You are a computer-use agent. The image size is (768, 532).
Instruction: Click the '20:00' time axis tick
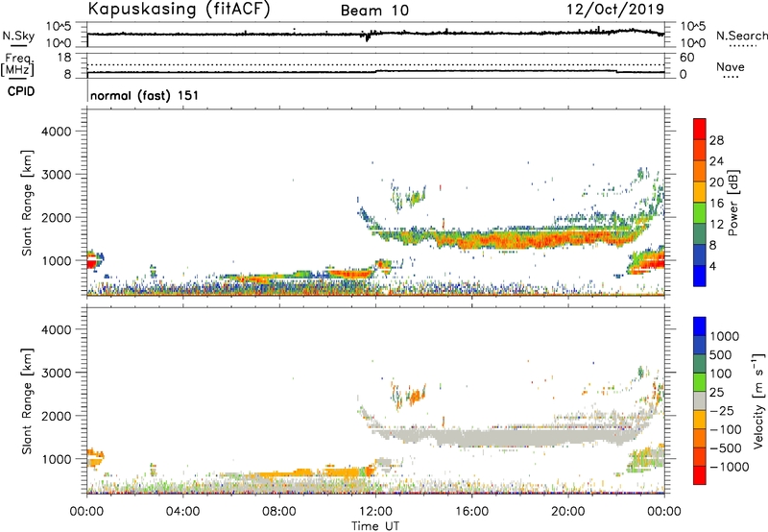pos(567,512)
